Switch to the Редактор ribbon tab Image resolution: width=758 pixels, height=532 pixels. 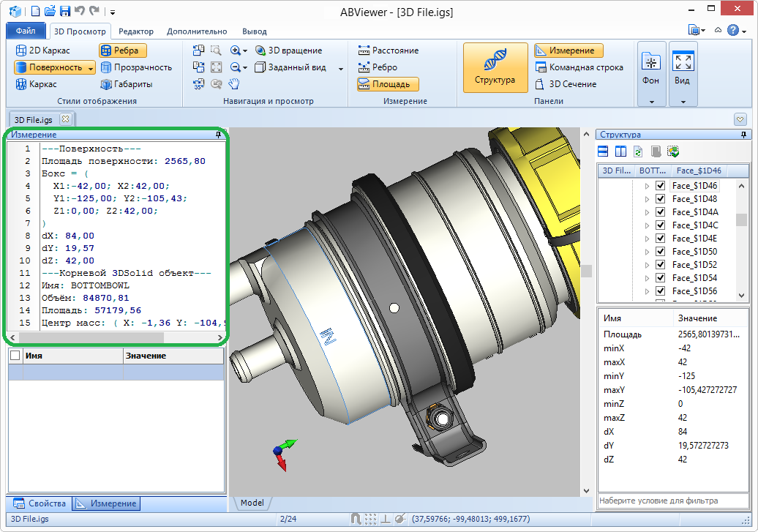(x=135, y=31)
